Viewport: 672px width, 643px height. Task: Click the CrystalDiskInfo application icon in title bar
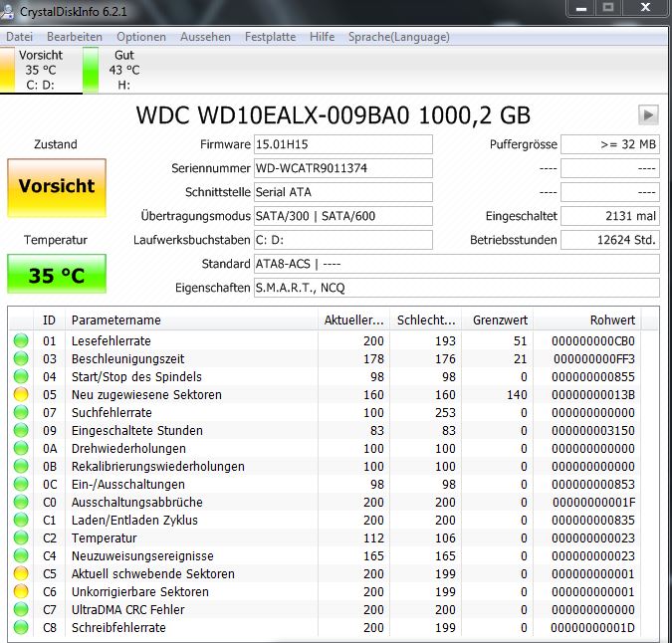tap(6, 12)
